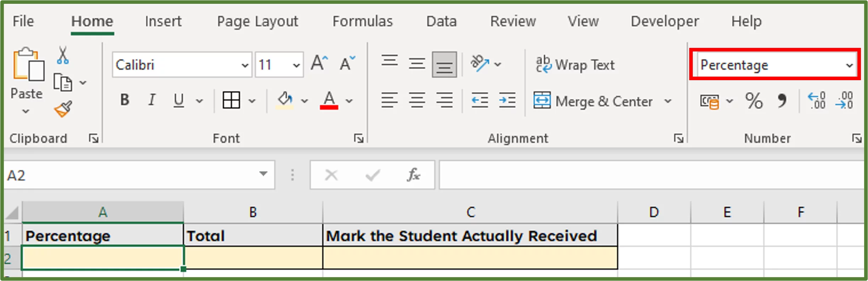This screenshot has width=868, height=281.
Task: Open fill color palette arrow
Action: (x=304, y=101)
